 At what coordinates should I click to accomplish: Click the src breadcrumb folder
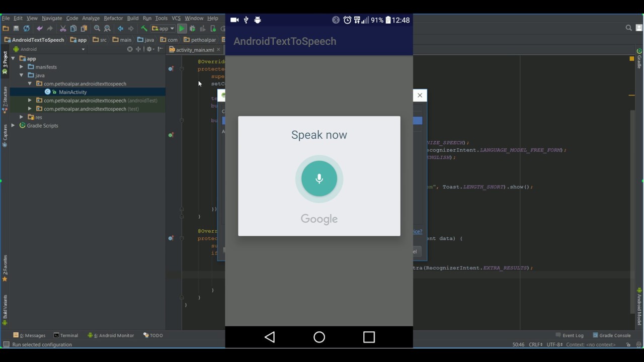[100, 40]
